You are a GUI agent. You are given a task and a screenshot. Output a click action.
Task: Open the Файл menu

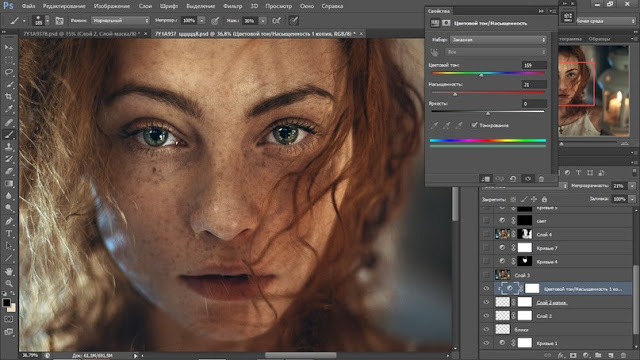coord(28,6)
